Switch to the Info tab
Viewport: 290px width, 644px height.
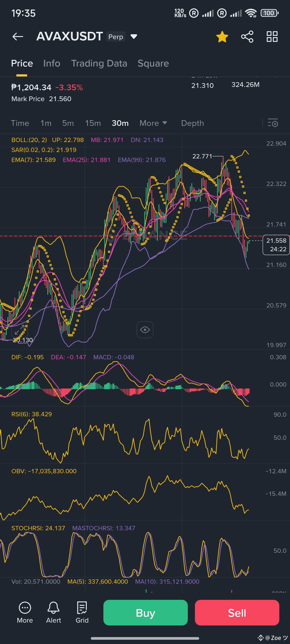pos(52,63)
